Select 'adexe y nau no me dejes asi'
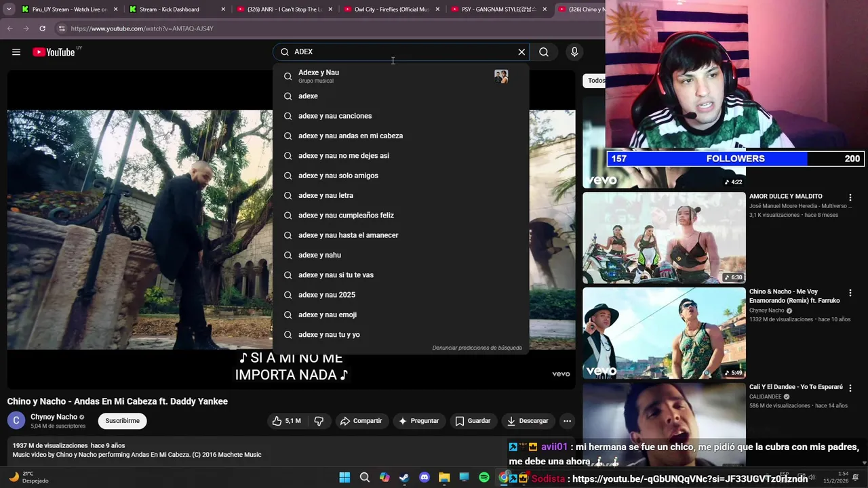 [x=401, y=156]
